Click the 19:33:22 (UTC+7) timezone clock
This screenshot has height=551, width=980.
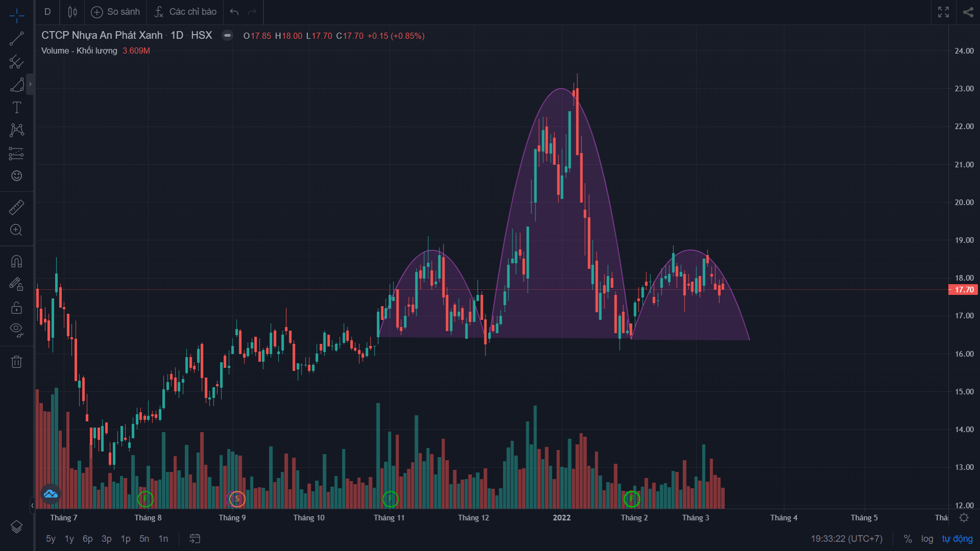[x=847, y=539]
